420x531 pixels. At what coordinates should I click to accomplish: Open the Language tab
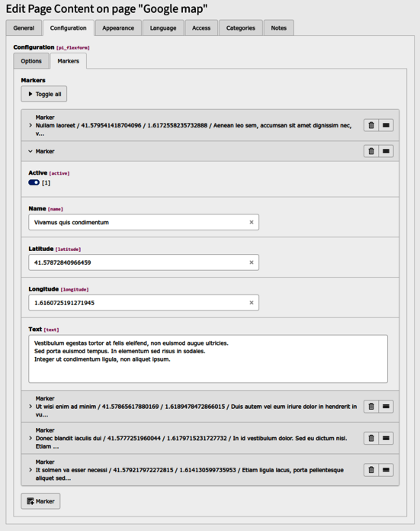[x=163, y=27]
